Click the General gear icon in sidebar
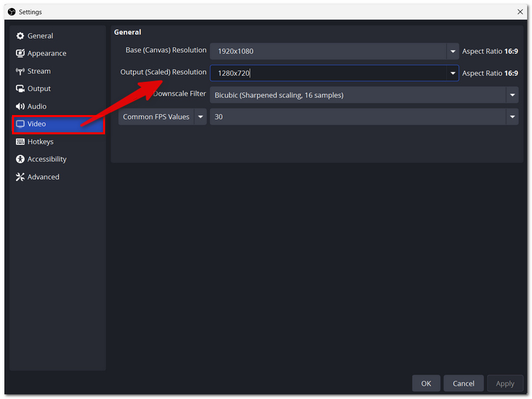 click(21, 36)
